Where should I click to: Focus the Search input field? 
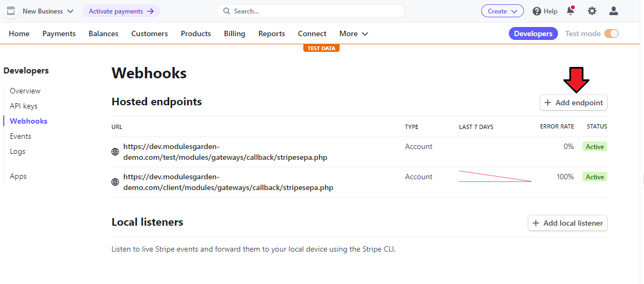(310, 11)
